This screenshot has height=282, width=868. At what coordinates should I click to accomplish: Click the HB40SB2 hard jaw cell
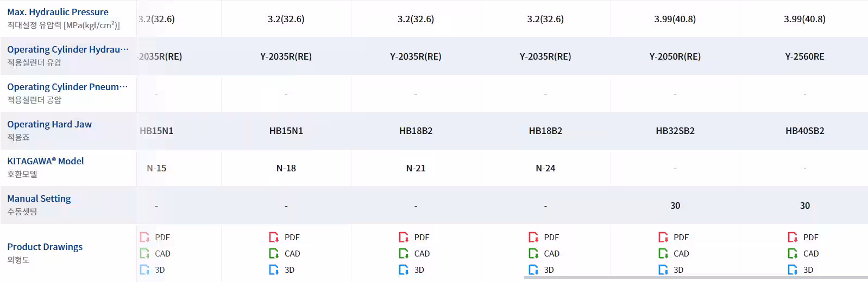(804, 131)
